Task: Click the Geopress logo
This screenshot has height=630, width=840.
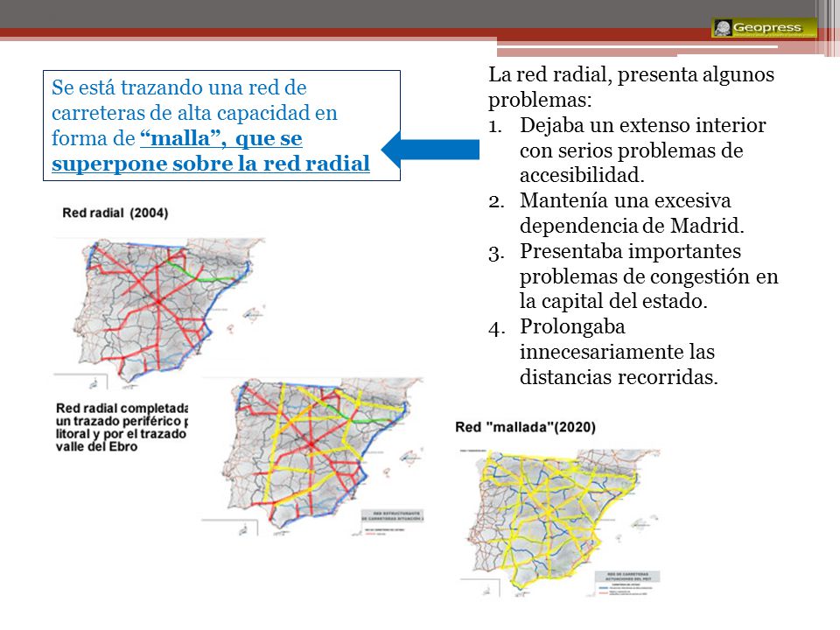Action: point(765,28)
